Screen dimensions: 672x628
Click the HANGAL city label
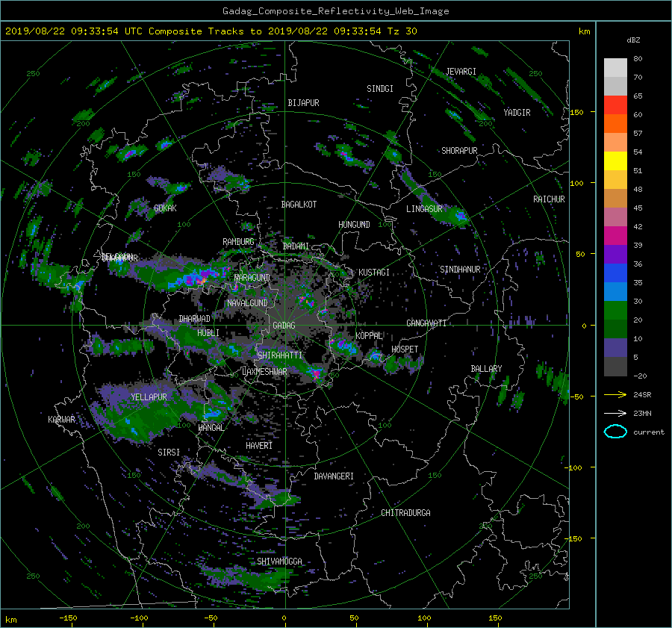tap(211, 428)
